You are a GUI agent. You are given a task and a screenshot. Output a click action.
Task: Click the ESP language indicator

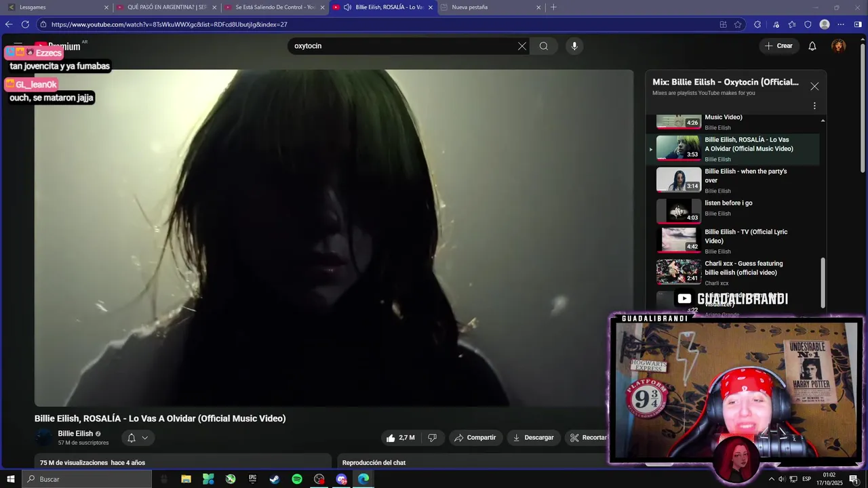pos(806,479)
